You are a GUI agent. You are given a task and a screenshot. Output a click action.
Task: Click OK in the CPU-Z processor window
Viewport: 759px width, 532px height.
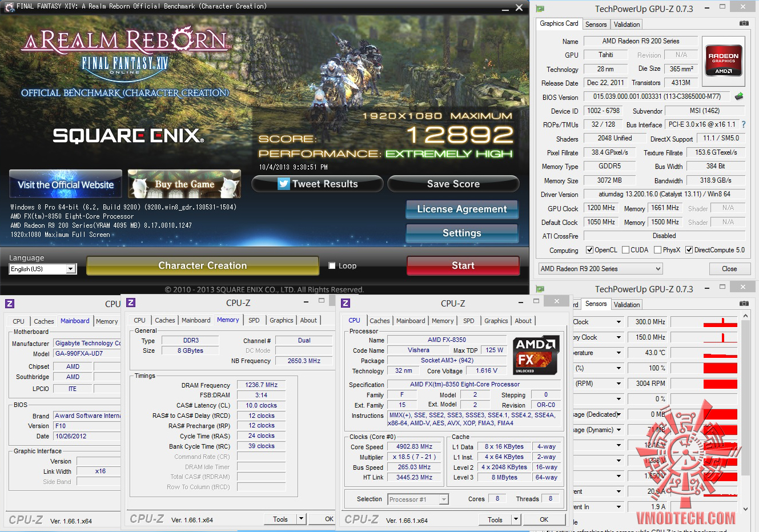(x=544, y=519)
